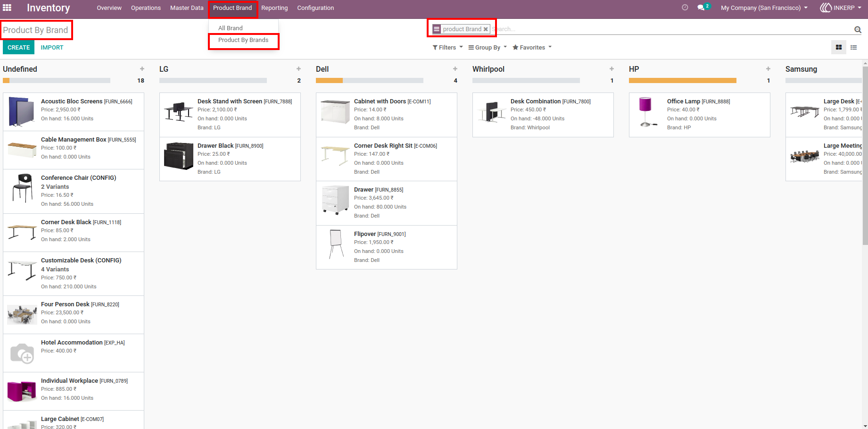Open the Operations menu

146,8
